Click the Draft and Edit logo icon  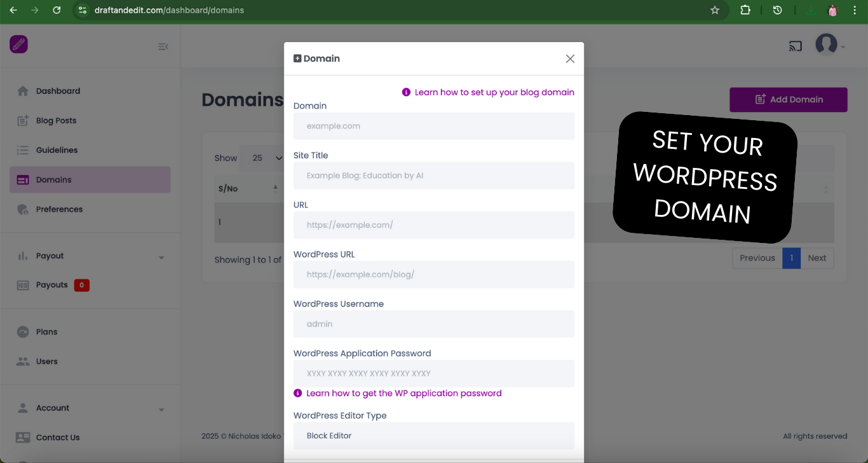pos(18,44)
